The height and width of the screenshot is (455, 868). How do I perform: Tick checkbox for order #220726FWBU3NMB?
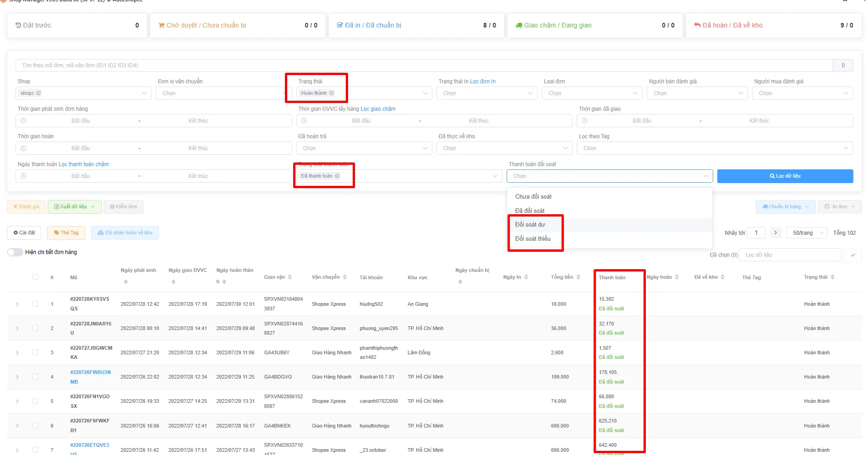35,376
